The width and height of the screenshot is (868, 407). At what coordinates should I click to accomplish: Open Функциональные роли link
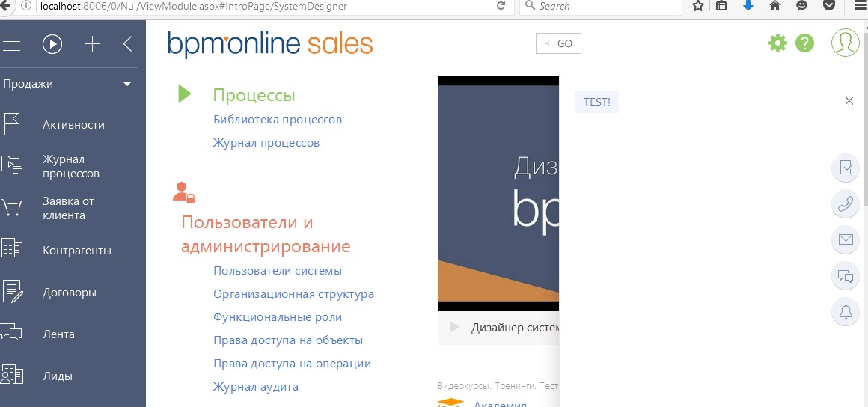(278, 317)
